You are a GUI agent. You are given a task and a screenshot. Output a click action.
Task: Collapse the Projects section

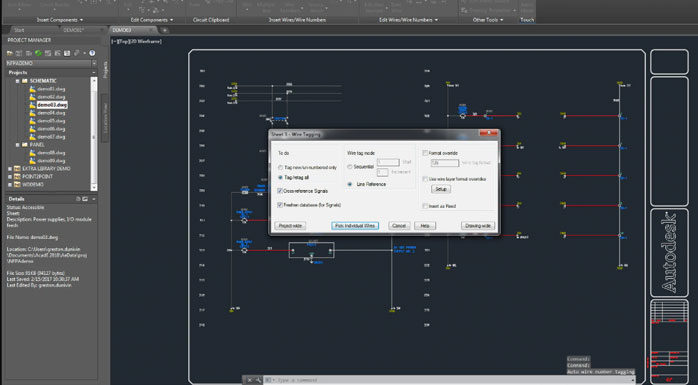point(93,73)
